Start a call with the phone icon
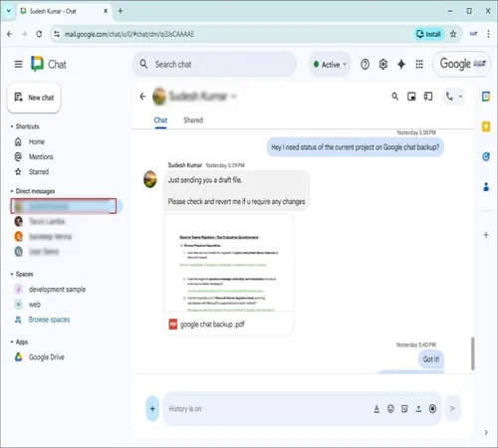Viewport: 498px width, 448px height. [449, 97]
